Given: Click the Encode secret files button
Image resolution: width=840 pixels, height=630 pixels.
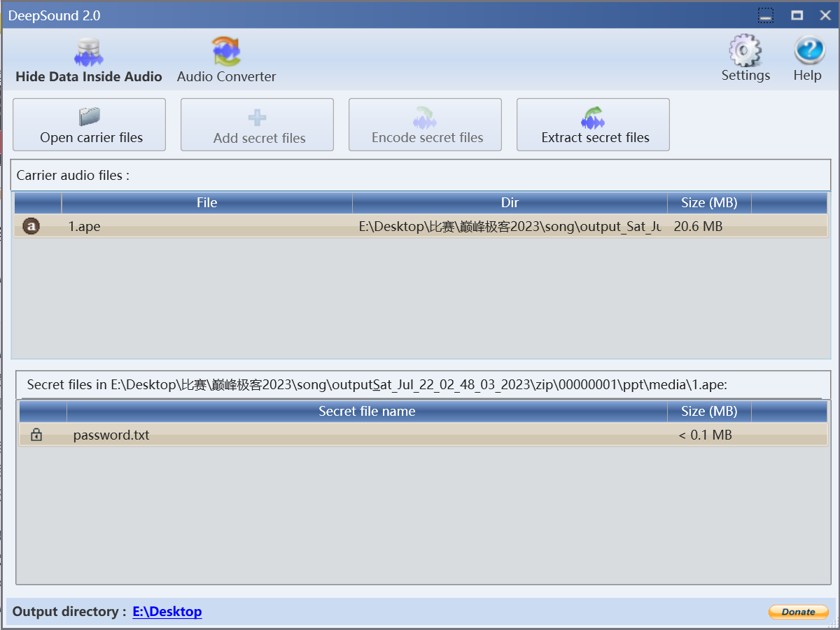Looking at the screenshot, I should tap(426, 125).
